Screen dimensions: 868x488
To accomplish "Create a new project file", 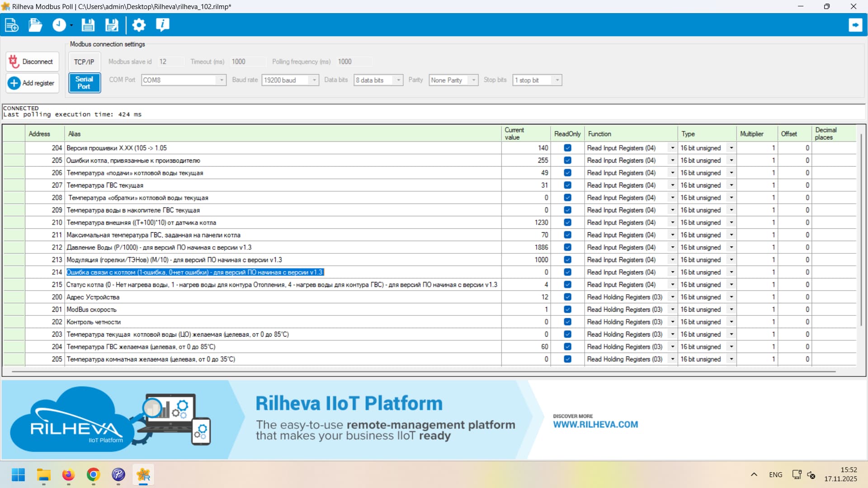I will point(11,25).
